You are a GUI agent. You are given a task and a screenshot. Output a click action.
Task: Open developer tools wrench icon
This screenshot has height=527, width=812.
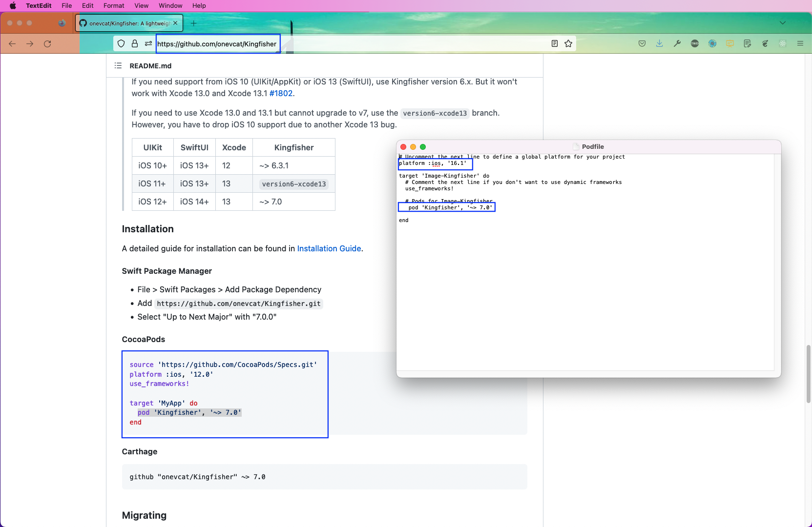[x=677, y=43]
